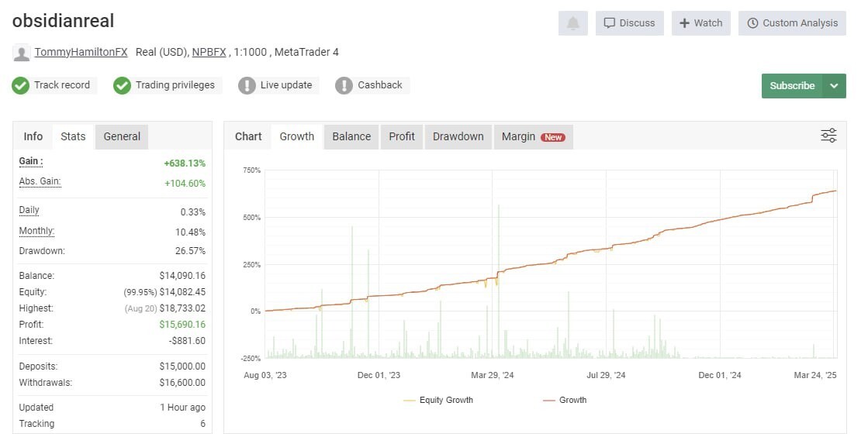Open the Margin New tab
Screen dimensions: 868x437
(x=533, y=136)
